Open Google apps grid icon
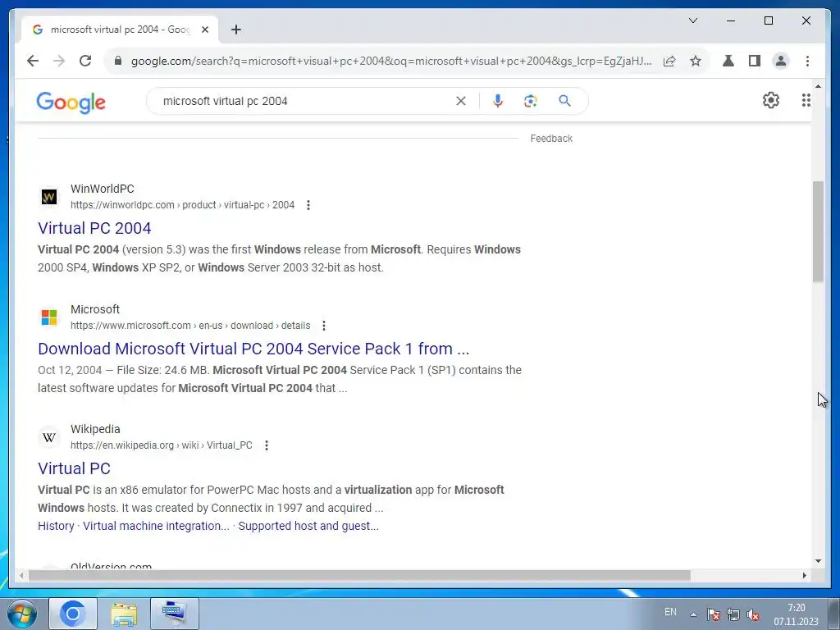Image resolution: width=840 pixels, height=630 pixels. click(806, 100)
